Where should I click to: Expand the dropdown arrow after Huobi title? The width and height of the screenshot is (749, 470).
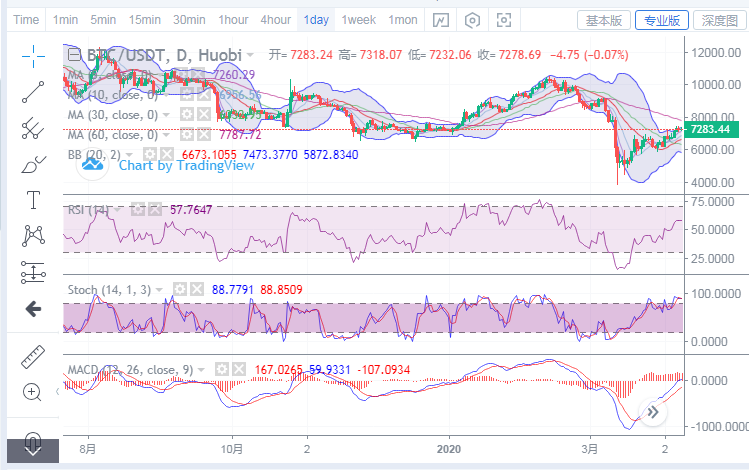coord(250,55)
